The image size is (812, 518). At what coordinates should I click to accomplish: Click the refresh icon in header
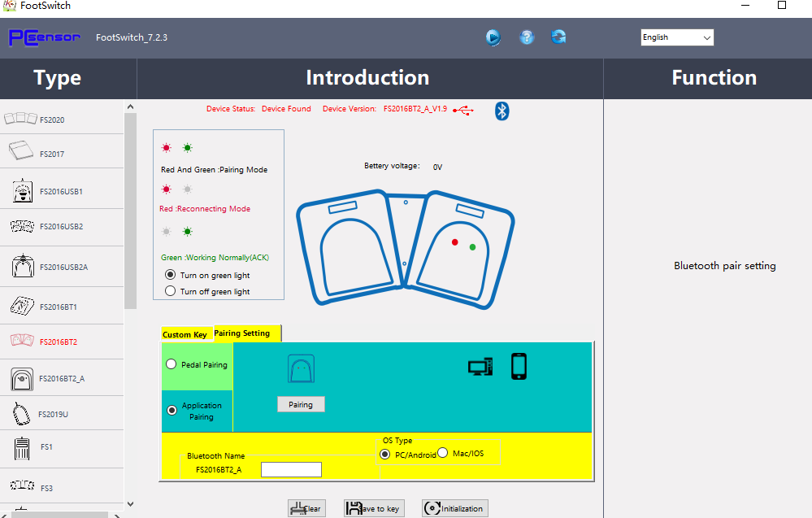coord(558,37)
